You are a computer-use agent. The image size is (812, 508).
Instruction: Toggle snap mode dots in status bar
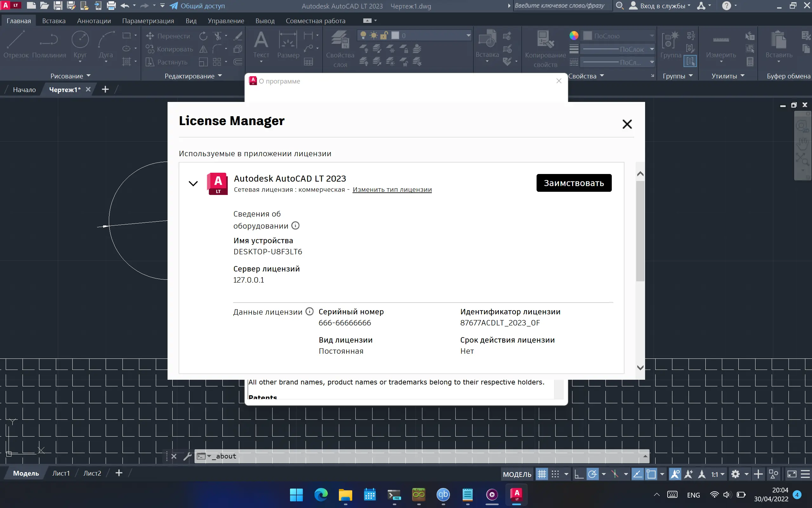(555, 474)
